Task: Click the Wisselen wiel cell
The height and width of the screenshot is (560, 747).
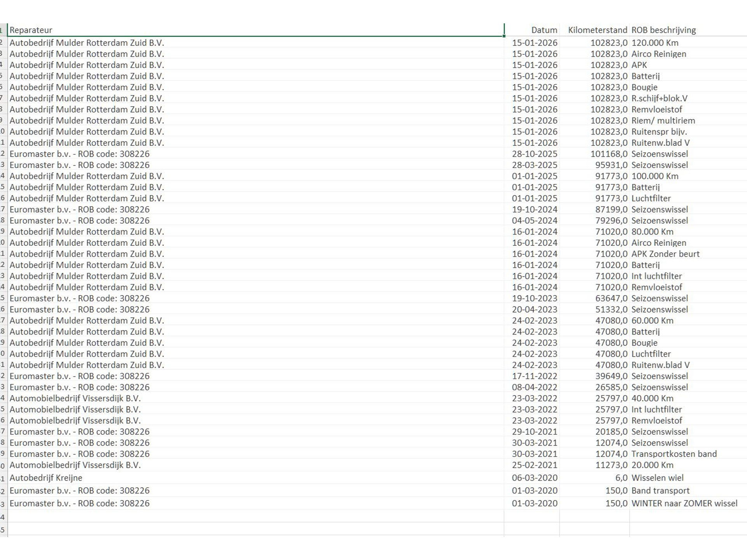Action: tap(657, 478)
